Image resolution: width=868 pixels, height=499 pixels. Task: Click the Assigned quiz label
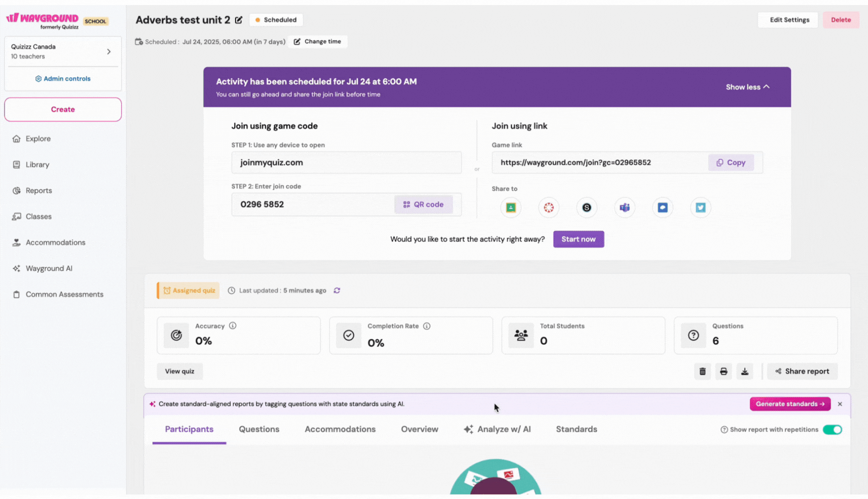tap(188, 290)
